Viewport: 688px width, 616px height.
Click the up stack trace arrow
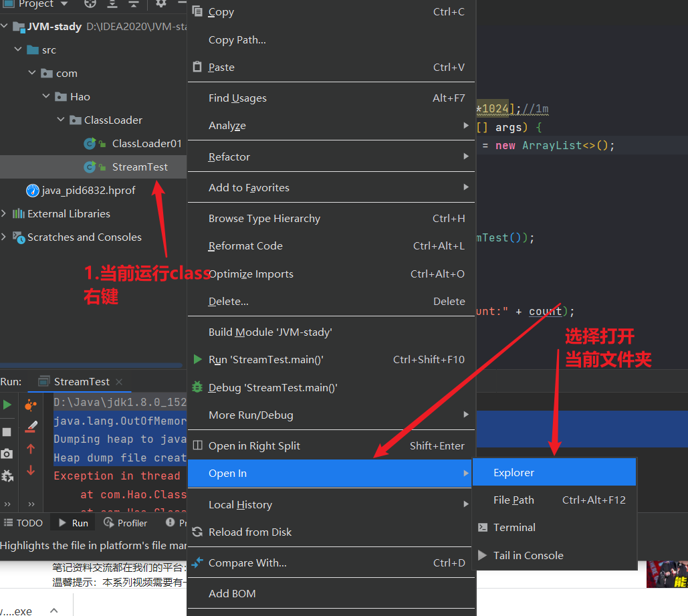point(31,449)
